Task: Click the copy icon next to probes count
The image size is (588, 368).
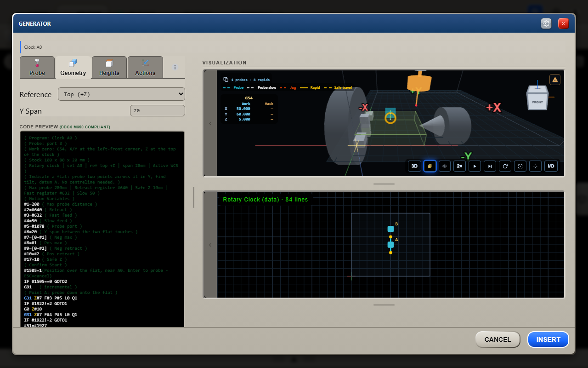Action: 226,80
